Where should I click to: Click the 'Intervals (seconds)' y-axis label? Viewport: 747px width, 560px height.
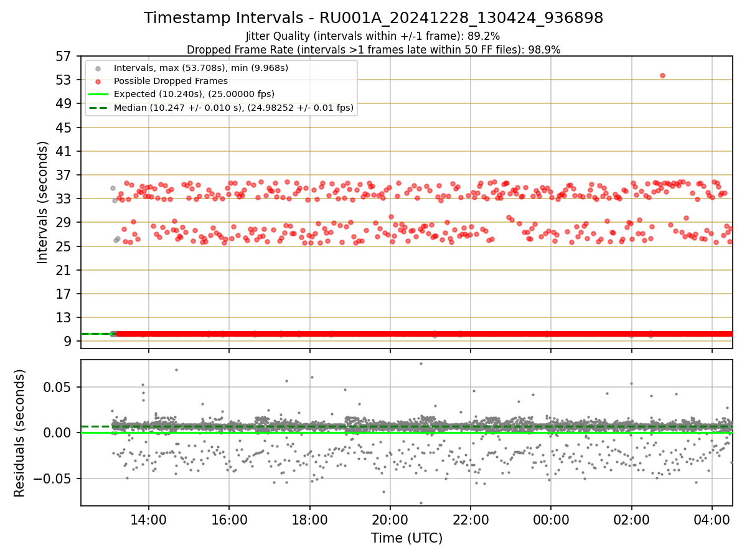click(x=42, y=202)
